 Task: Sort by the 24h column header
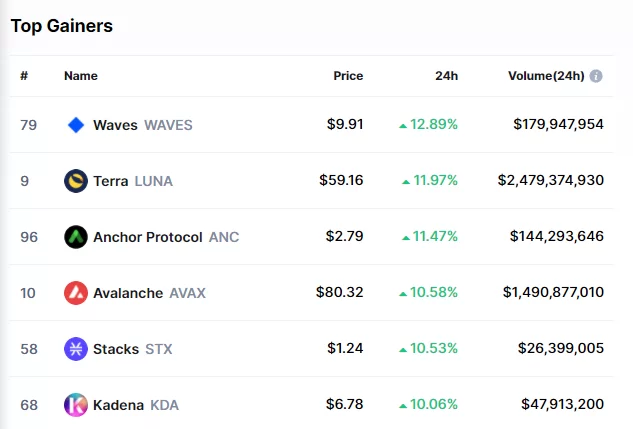[x=446, y=76]
